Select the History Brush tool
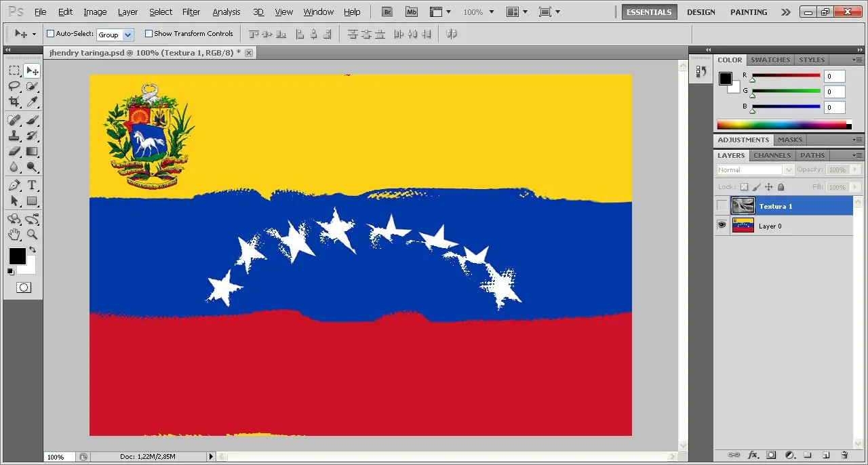 (x=32, y=136)
